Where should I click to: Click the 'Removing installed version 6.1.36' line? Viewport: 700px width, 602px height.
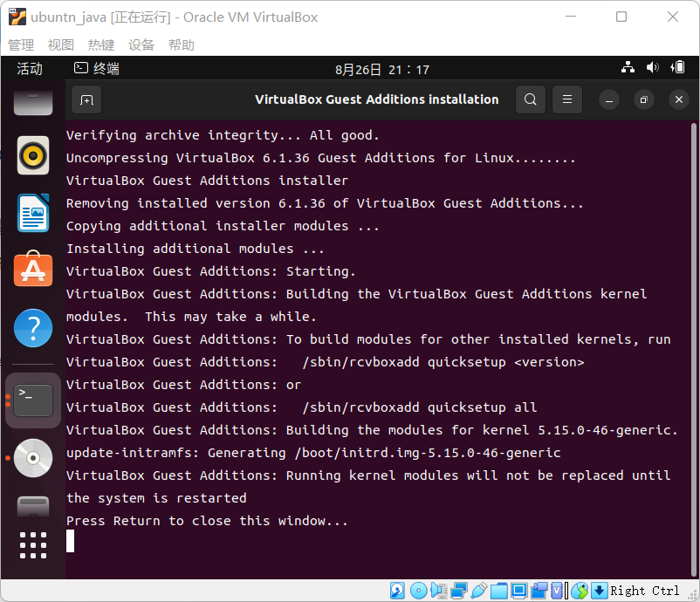[325, 203]
